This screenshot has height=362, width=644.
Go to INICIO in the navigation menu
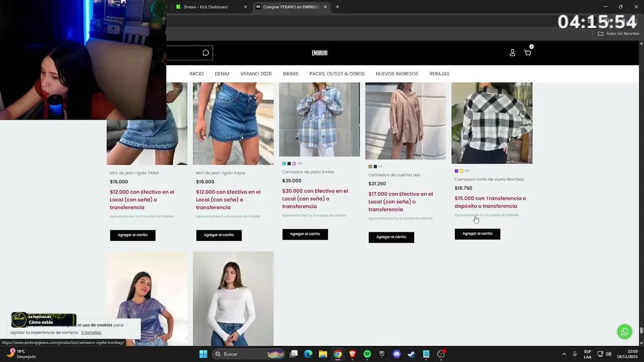(196, 74)
